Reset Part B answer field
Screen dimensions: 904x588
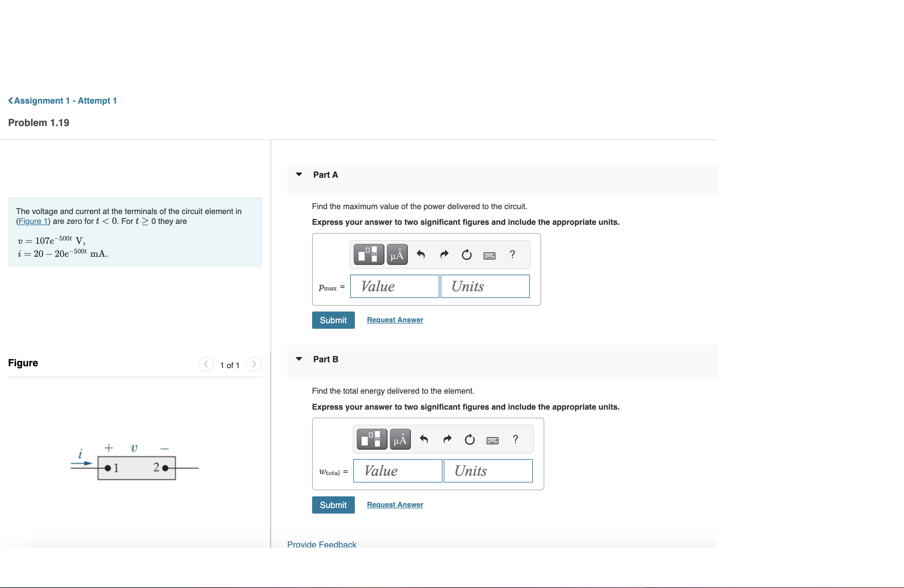470,439
